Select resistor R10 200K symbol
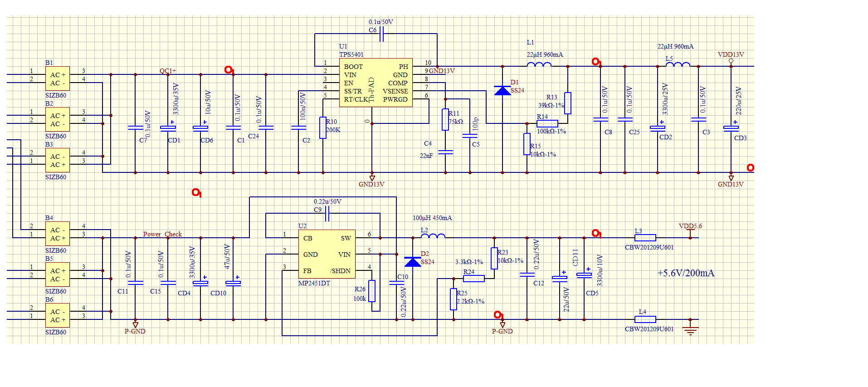This screenshot has height=387, width=868. (323, 127)
